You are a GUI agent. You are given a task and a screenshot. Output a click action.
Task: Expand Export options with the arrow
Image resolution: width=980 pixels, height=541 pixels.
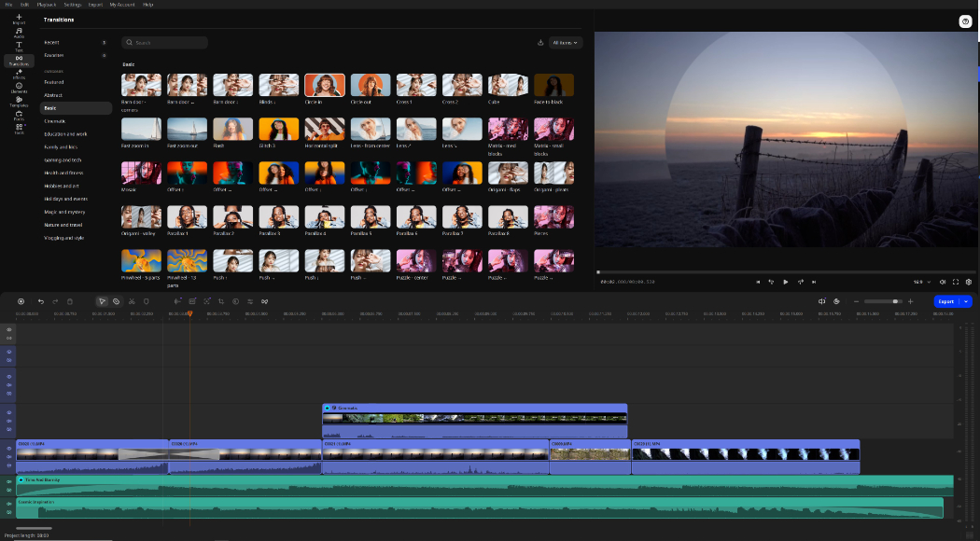point(966,301)
